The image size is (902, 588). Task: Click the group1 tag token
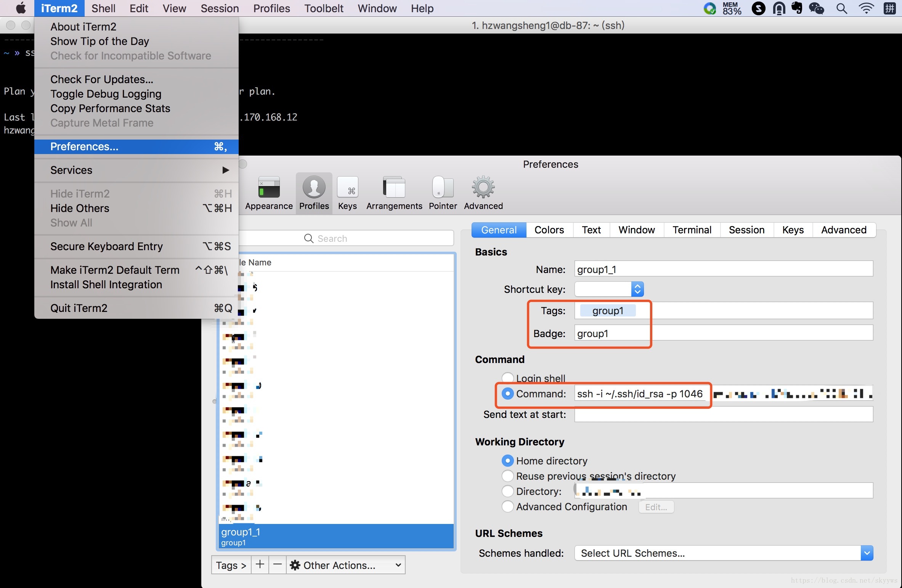pyautogui.click(x=608, y=310)
